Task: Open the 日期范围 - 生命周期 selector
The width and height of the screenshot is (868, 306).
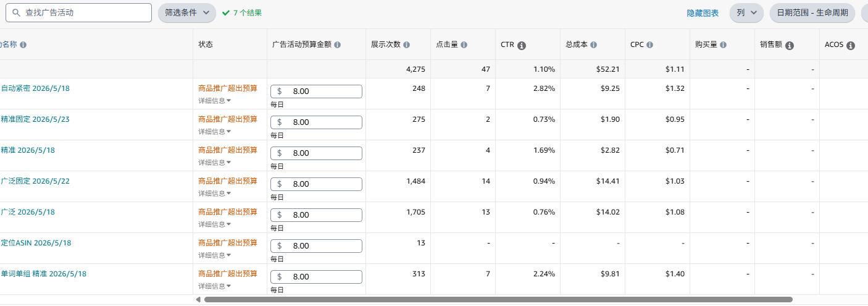Action: pos(812,12)
